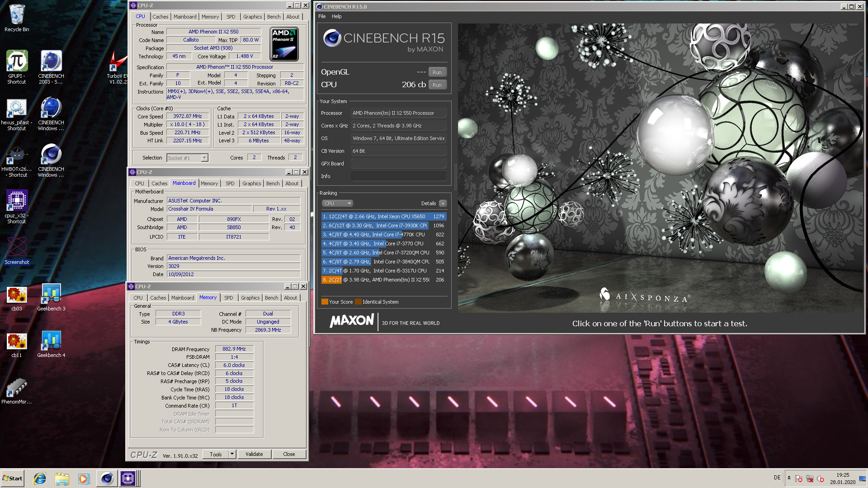
Task: Click the CINEBENCH R15 logo sphere
Action: pos(332,38)
